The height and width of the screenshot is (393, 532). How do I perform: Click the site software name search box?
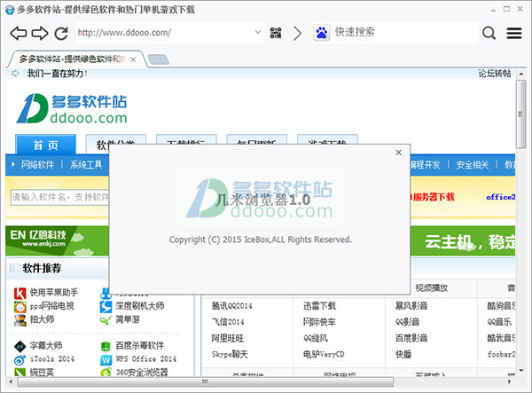pos(59,197)
